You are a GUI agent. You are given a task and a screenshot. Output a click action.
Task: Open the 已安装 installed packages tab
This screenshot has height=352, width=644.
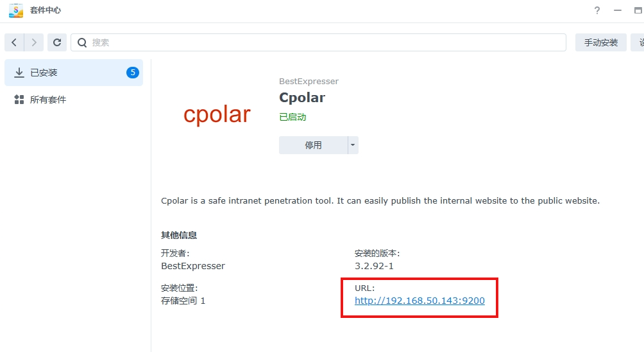click(x=74, y=73)
